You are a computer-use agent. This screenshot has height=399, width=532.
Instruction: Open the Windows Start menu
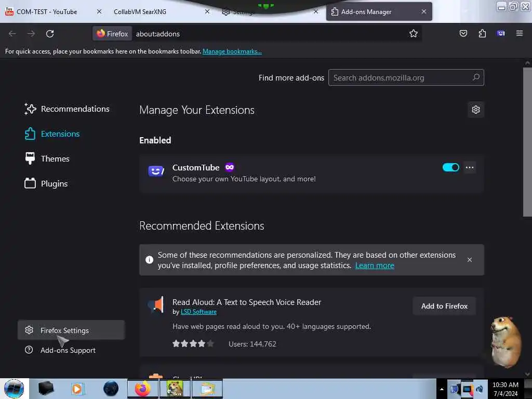14,389
